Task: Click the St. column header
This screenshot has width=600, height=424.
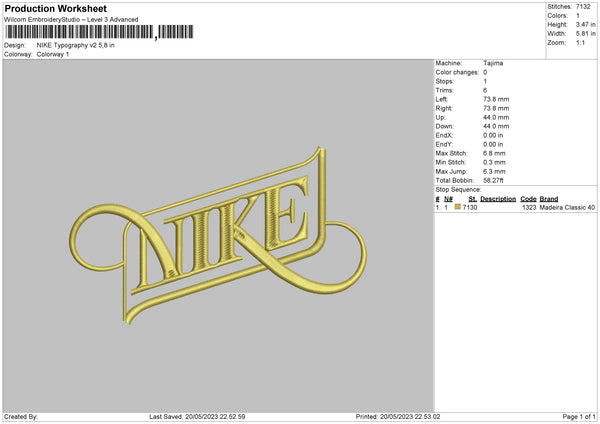Action: click(472, 199)
